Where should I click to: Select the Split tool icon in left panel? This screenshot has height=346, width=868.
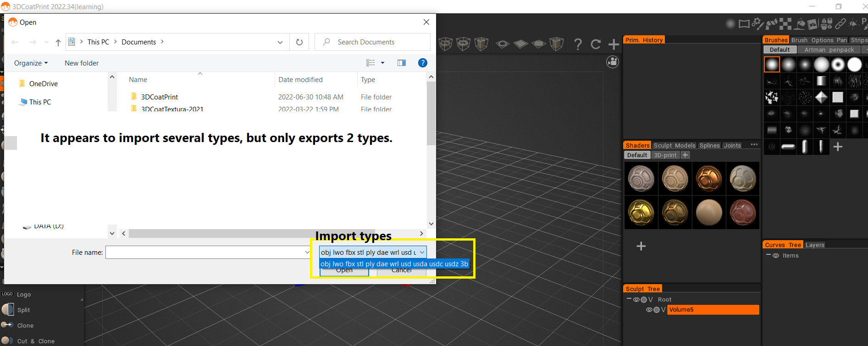[x=8, y=310]
